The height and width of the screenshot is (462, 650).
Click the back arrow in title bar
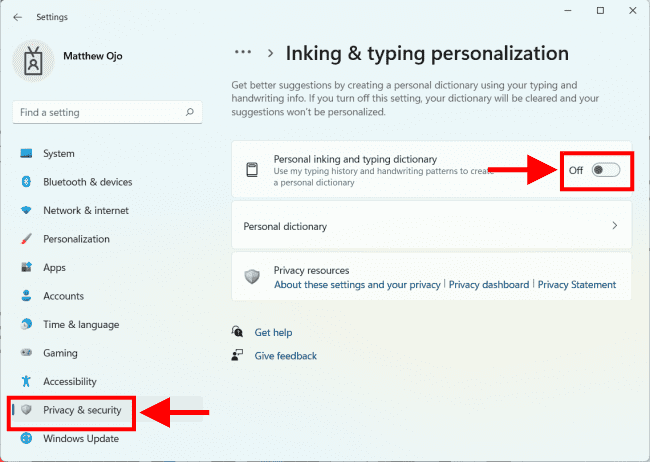click(17, 17)
